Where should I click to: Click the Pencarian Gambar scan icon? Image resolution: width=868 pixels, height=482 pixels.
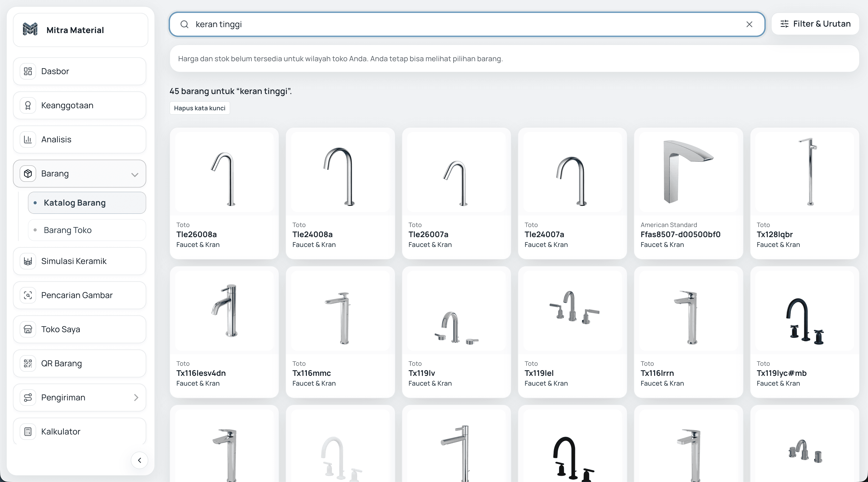28,295
